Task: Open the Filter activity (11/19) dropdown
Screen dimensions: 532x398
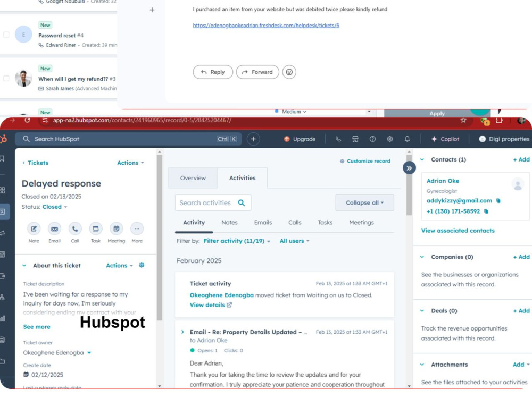Action: (x=237, y=241)
